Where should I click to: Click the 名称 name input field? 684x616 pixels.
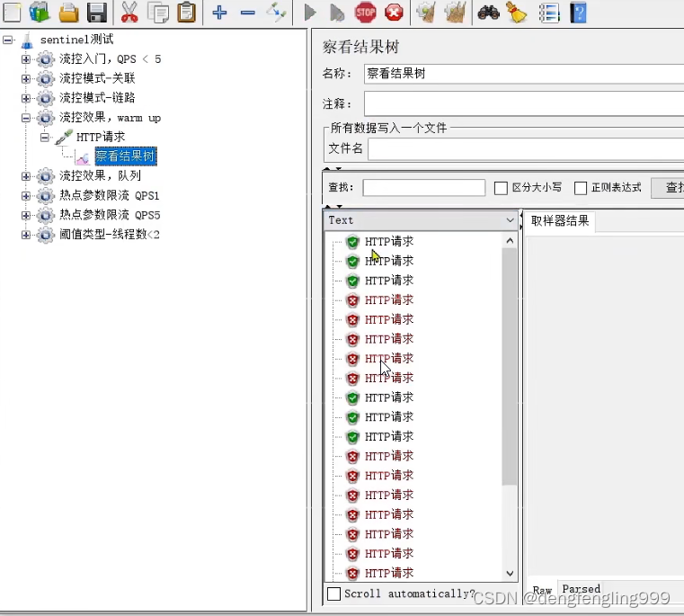[524, 74]
